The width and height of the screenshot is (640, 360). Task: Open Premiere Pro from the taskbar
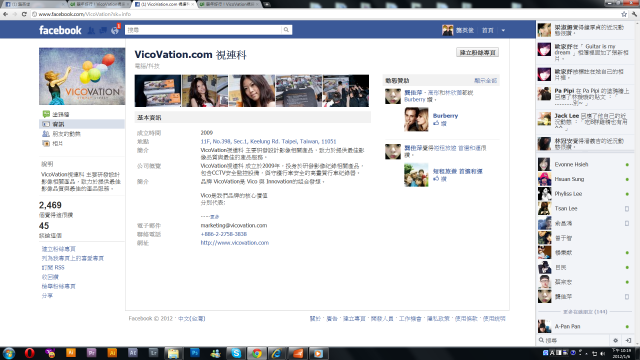(91, 353)
